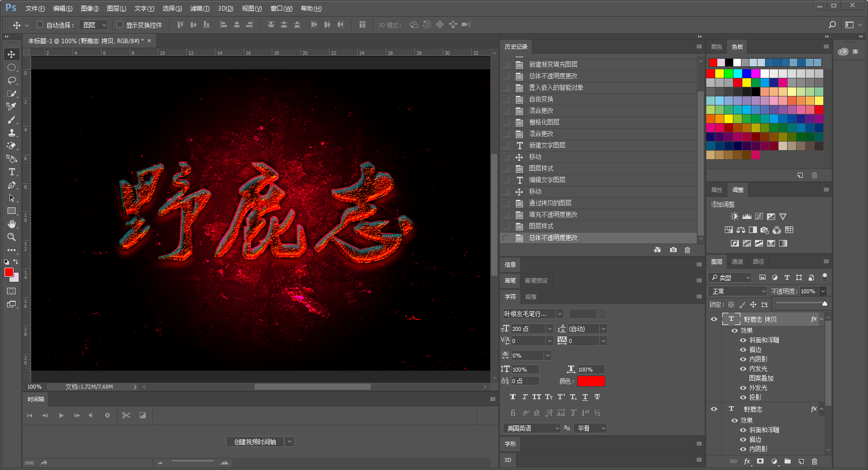The width and height of the screenshot is (868, 470).
Task: Play the timeline
Action: (61, 415)
